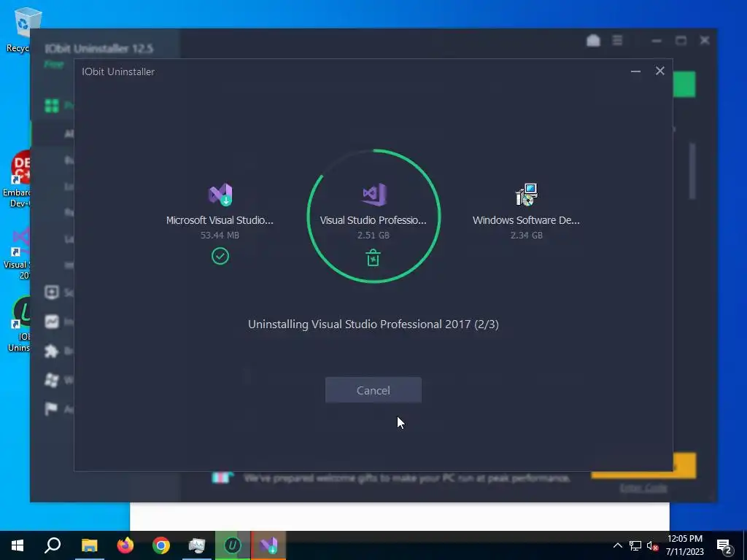Screen dimensions: 747x560
Task: Click the Programs grid icon in the sidebar
Action: (52, 105)
